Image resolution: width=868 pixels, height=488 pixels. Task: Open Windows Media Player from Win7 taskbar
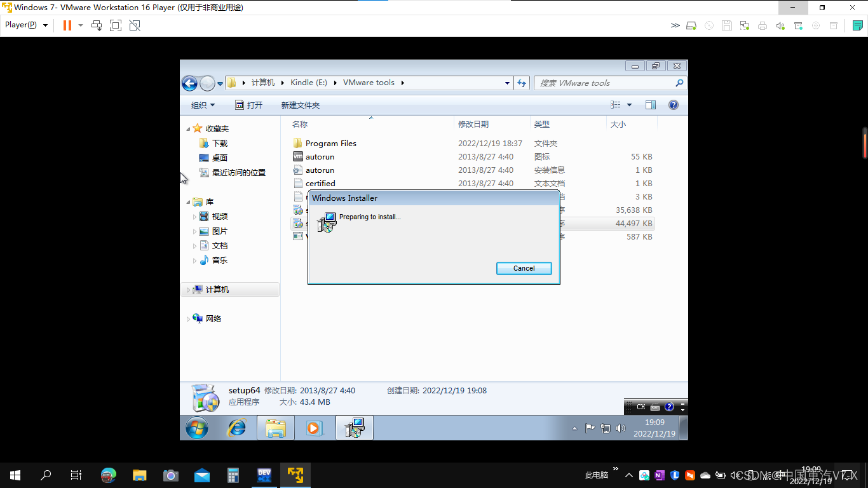(314, 428)
